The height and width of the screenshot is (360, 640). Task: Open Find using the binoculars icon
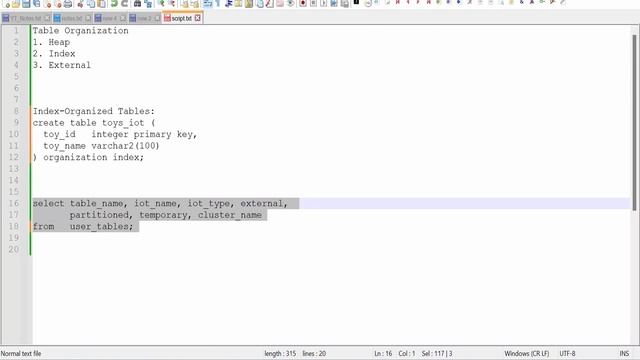(x=138, y=4)
